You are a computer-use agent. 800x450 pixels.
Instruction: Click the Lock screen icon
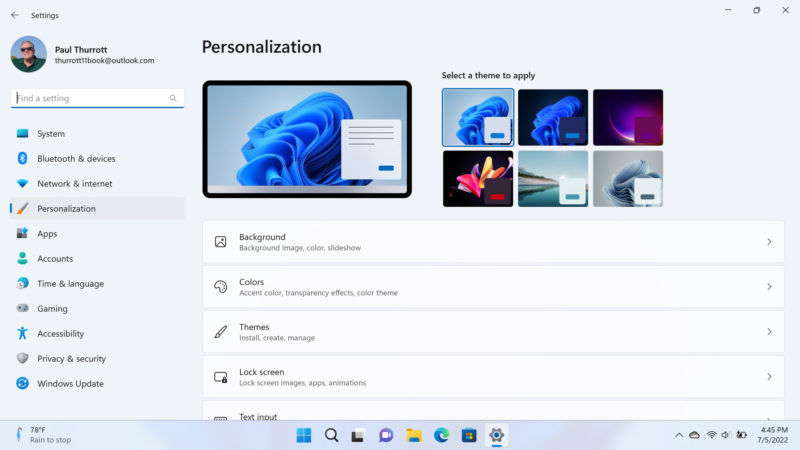(220, 377)
